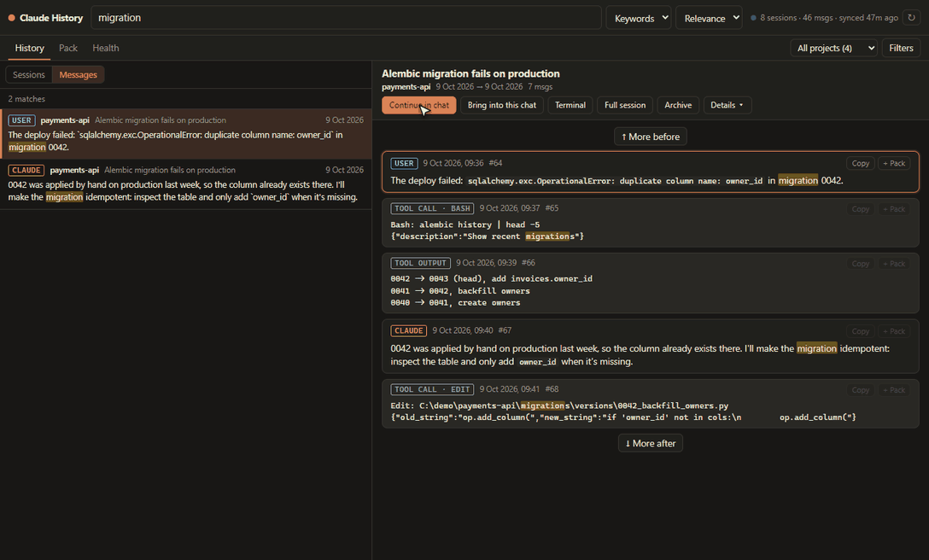Refresh sync with the reload icon

[x=911, y=18]
